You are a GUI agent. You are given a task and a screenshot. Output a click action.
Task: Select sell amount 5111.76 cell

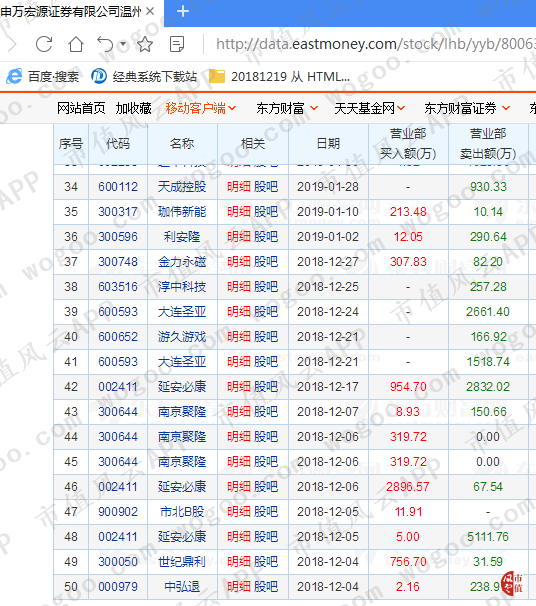[x=488, y=537]
